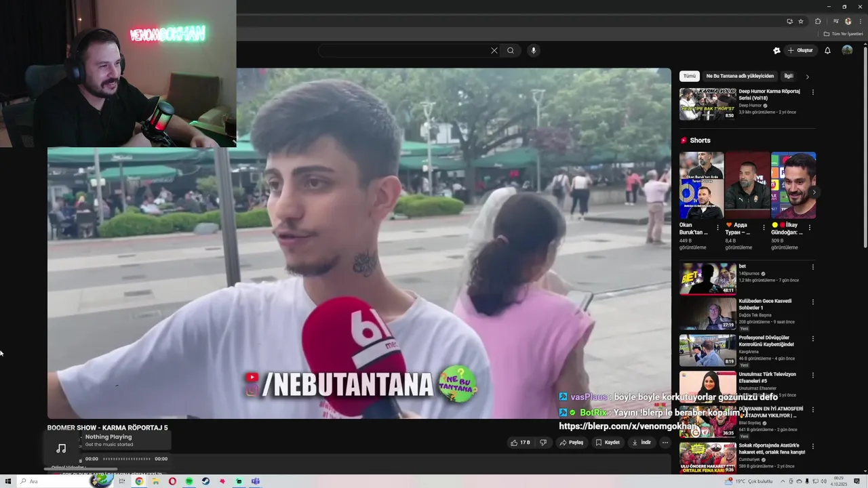Open options for the bet video
Image resolution: width=868 pixels, height=488 pixels.
click(x=813, y=267)
